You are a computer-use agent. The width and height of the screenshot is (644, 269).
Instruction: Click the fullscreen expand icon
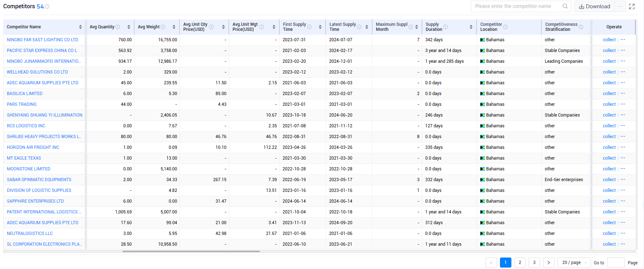coord(632,6)
